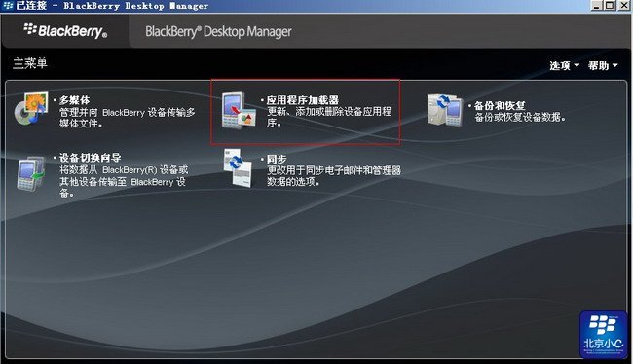This screenshot has width=633, height=364.
Task: Click the BlackBerry Desktop Manager header text
Action: click(x=218, y=31)
